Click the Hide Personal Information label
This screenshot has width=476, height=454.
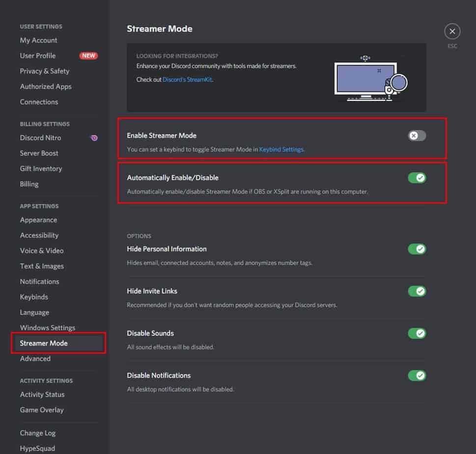coord(167,249)
